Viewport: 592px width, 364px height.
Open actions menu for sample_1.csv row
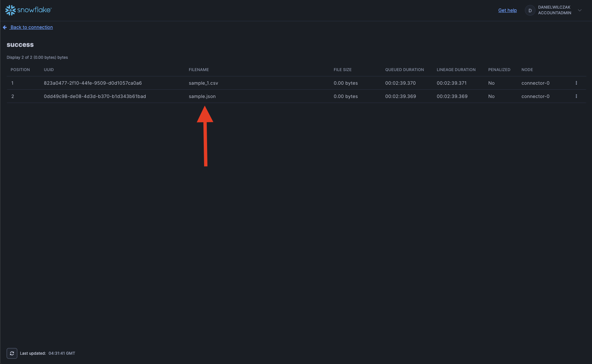tap(576, 83)
